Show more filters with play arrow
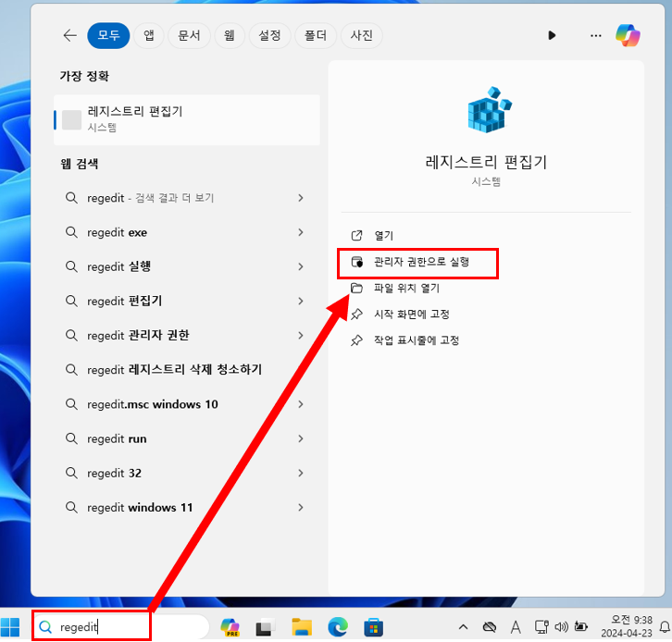672x642 pixels. tap(552, 35)
